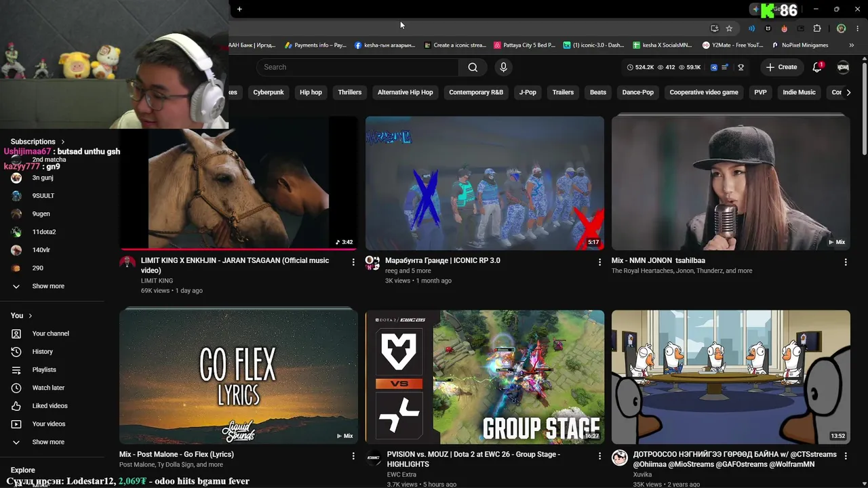Start voice search with the microphone icon
The width and height of the screenshot is (868, 488).
click(503, 67)
